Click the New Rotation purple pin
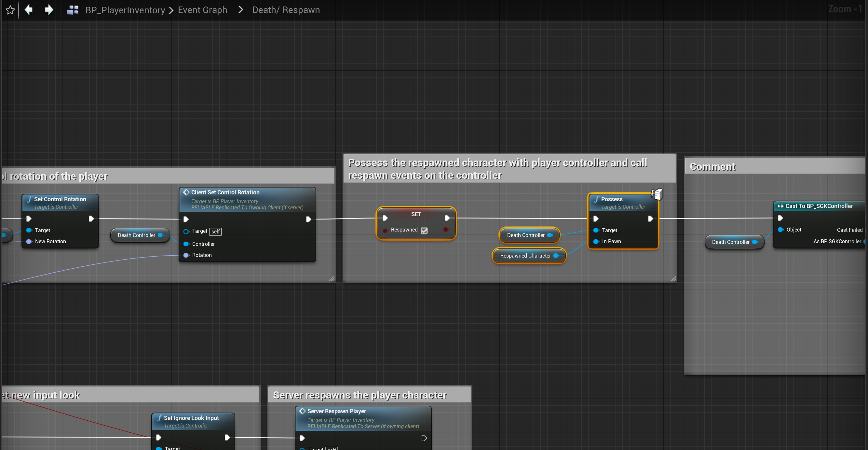The image size is (868, 450). 29,242
